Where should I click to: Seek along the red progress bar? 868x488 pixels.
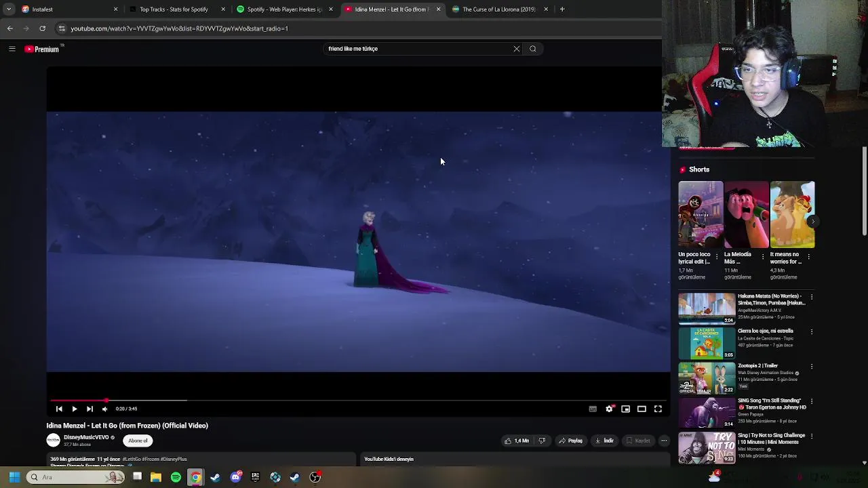coord(358,401)
